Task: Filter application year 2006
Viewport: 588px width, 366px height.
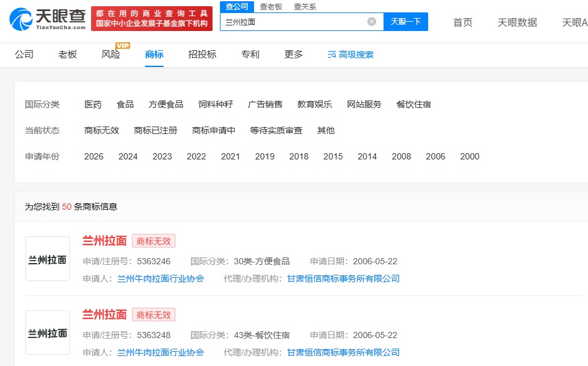Action: (436, 156)
